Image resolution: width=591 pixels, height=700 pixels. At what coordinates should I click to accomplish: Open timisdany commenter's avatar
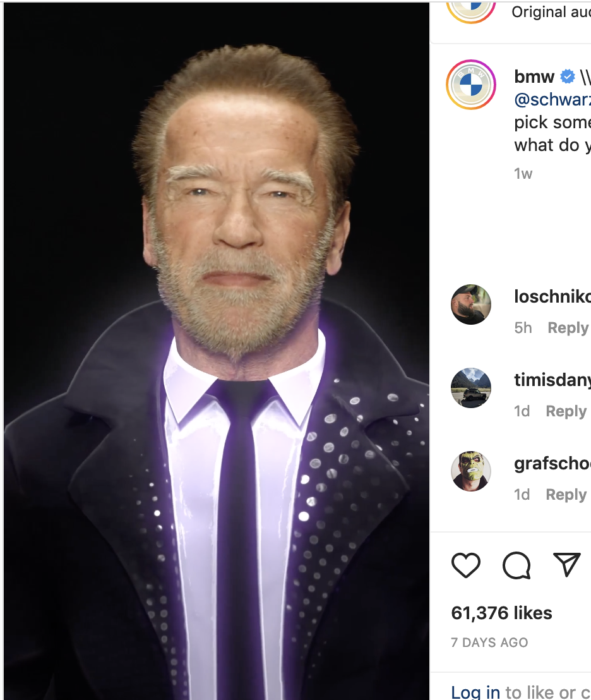pos(471,388)
